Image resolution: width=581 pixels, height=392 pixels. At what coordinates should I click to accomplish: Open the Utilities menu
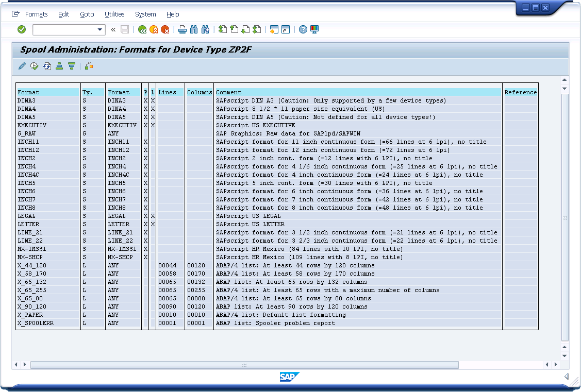114,14
